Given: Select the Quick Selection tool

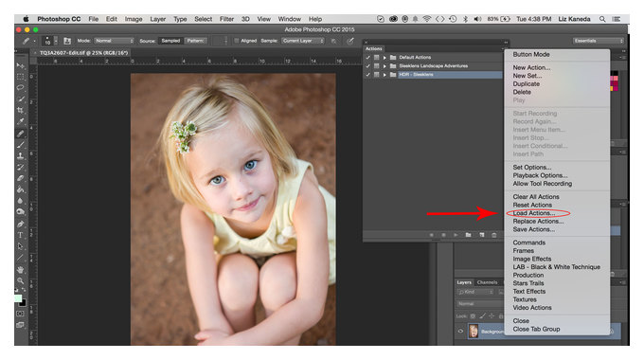Looking at the screenshot, I should [x=20, y=99].
